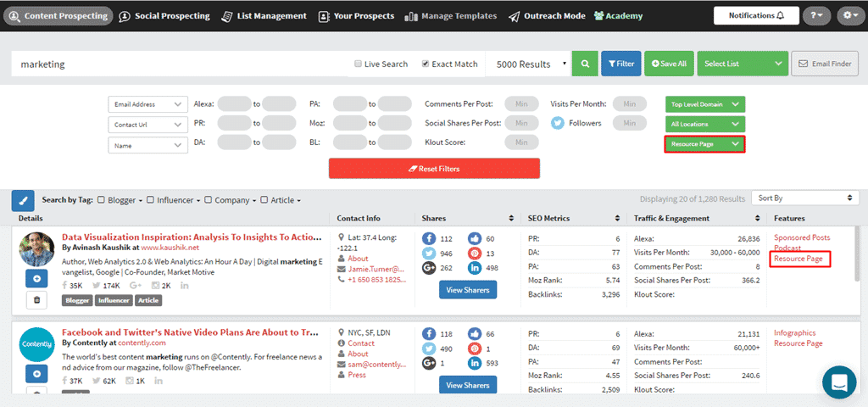Click the green Save All button

point(670,64)
